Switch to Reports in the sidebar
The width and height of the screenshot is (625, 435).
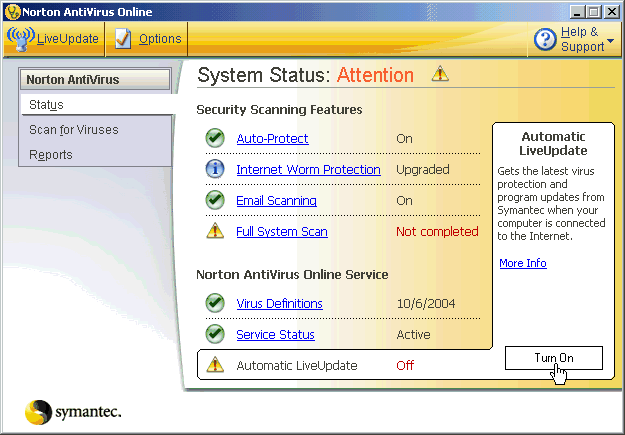point(51,154)
